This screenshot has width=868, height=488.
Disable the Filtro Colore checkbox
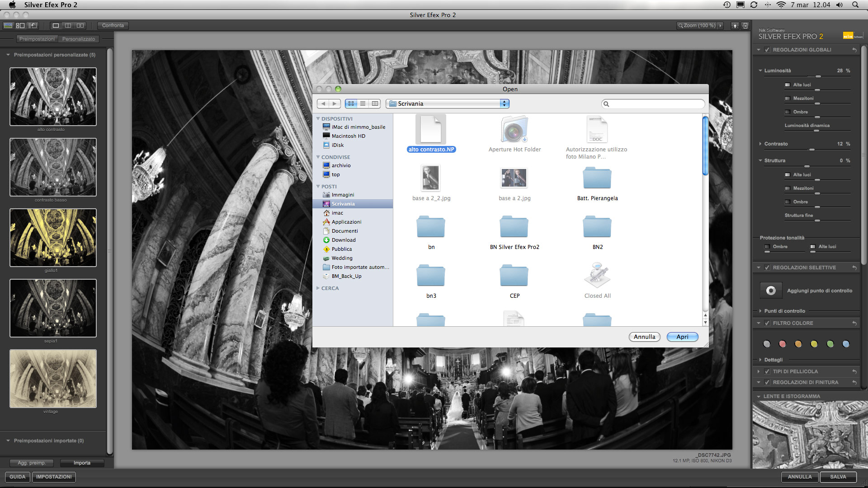pyautogui.click(x=767, y=323)
